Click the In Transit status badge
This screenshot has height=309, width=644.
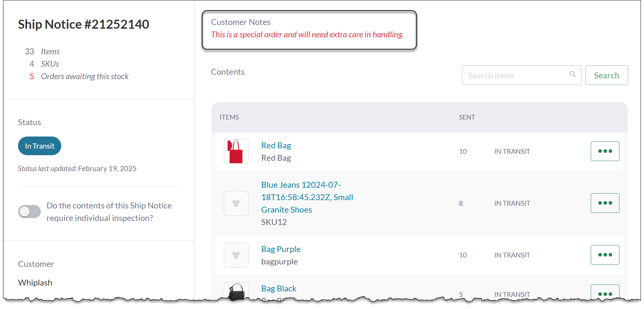click(x=39, y=146)
